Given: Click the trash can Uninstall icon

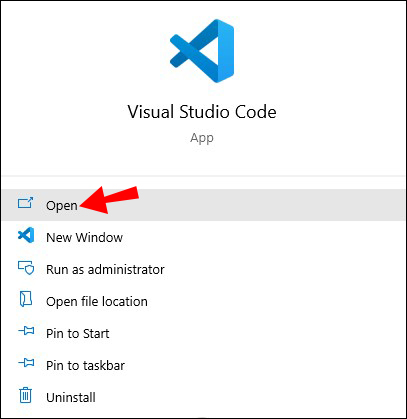Looking at the screenshot, I should coord(26,395).
